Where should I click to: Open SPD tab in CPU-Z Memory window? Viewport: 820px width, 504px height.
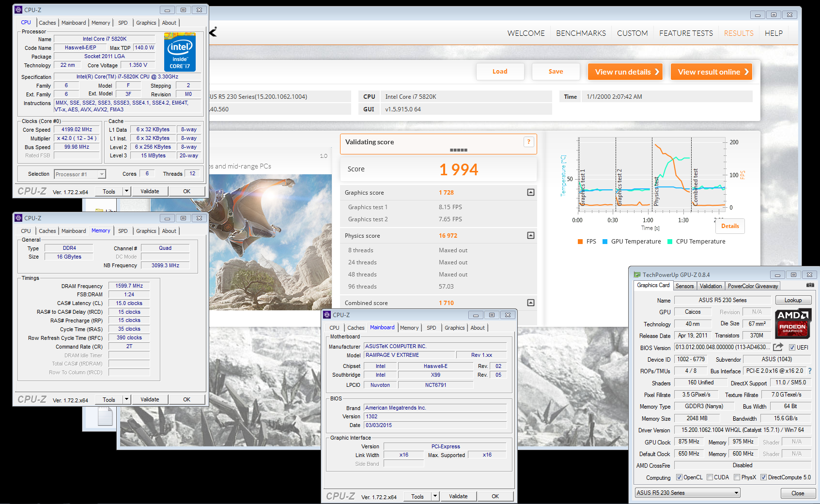(x=123, y=231)
